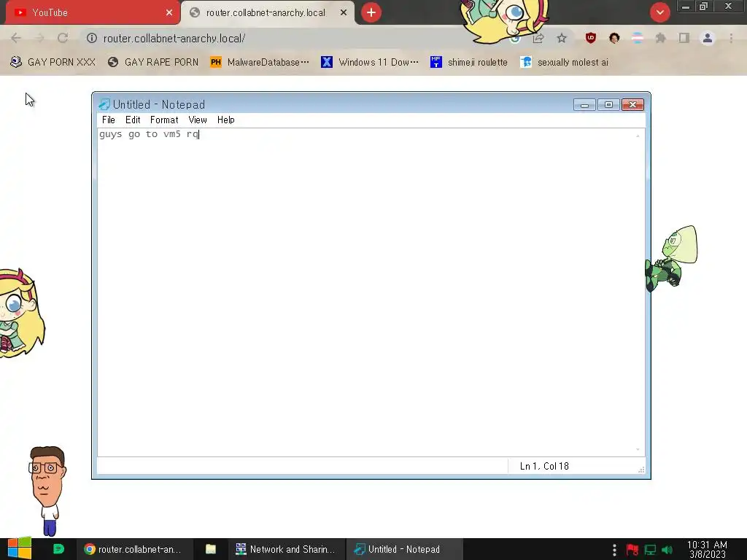
Task: Open the Notepad Help menu
Action: [226, 120]
